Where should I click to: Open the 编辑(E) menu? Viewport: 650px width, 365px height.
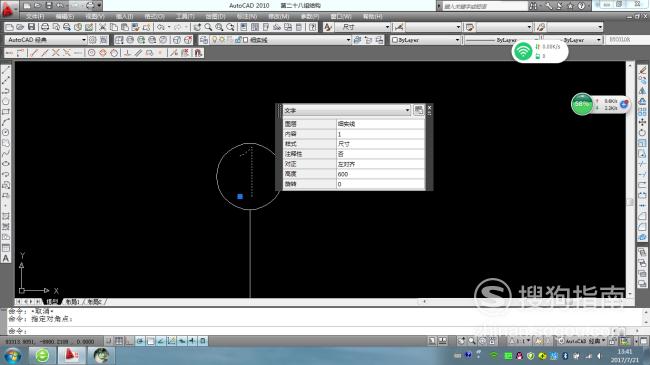[x=65, y=16]
